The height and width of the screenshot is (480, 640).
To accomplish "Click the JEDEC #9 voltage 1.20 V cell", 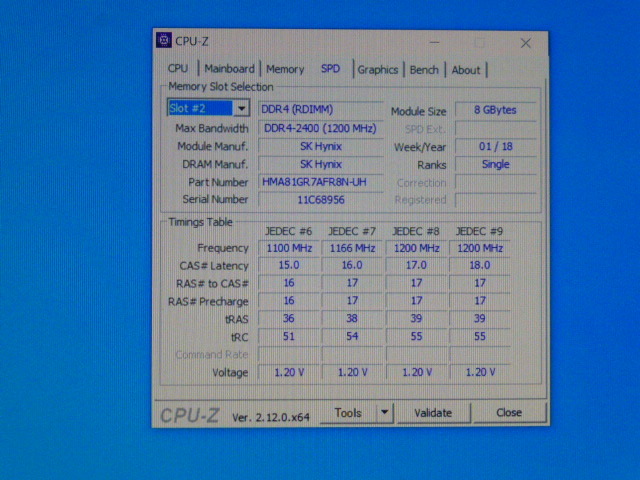I will 480,372.
